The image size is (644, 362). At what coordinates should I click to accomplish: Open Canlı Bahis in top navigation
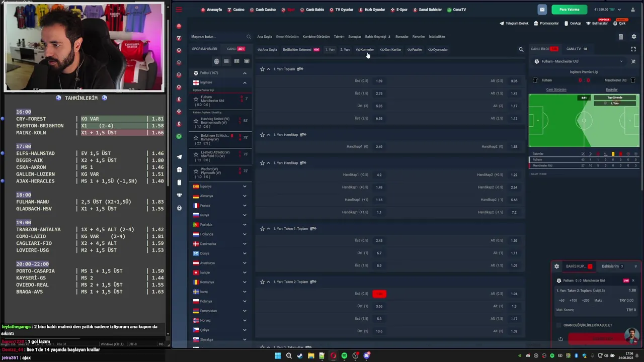point(312,10)
